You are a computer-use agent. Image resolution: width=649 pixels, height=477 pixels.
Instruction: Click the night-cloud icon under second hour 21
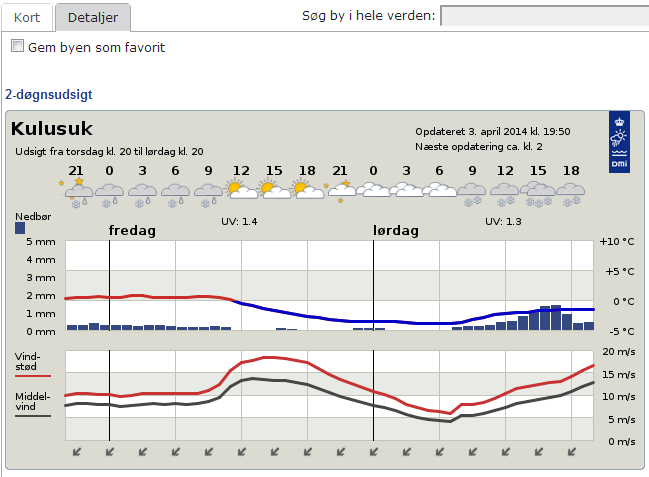pyautogui.click(x=340, y=191)
